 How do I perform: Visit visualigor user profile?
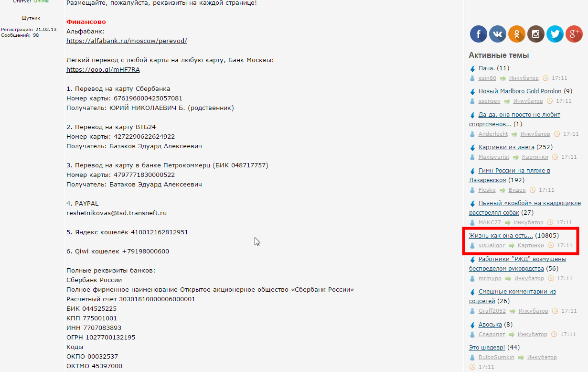(x=492, y=246)
